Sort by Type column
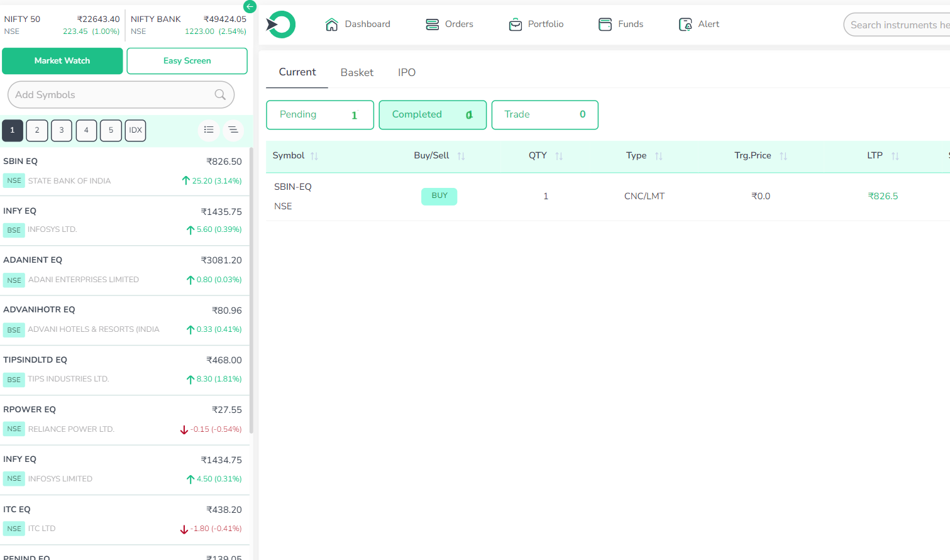 (x=644, y=156)
